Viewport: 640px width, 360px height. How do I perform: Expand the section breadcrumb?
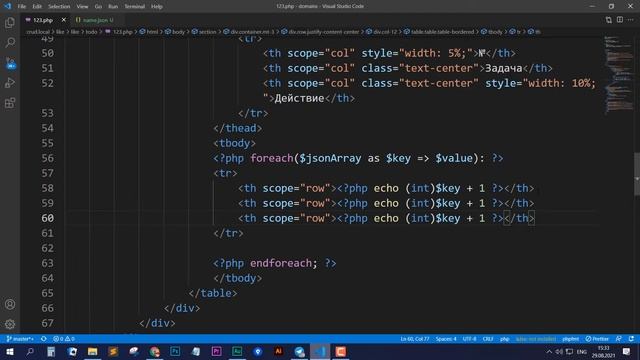click(204, 31)
